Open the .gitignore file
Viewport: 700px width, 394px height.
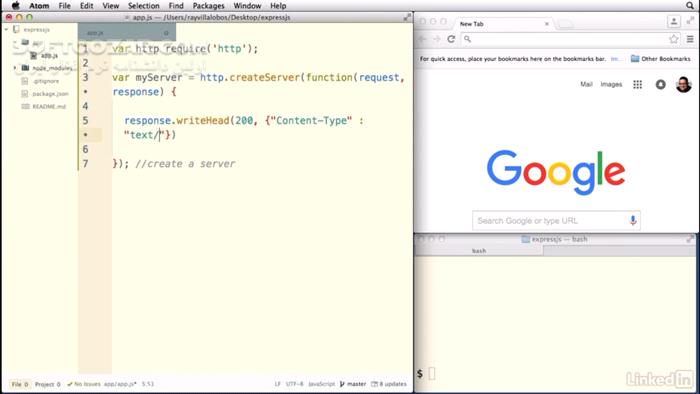tap(46, 81)
